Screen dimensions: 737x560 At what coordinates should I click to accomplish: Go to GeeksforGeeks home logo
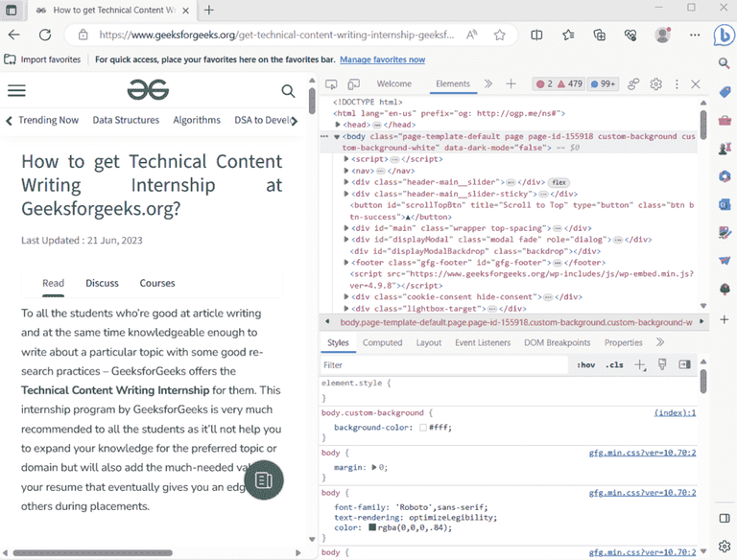[148, 90]
